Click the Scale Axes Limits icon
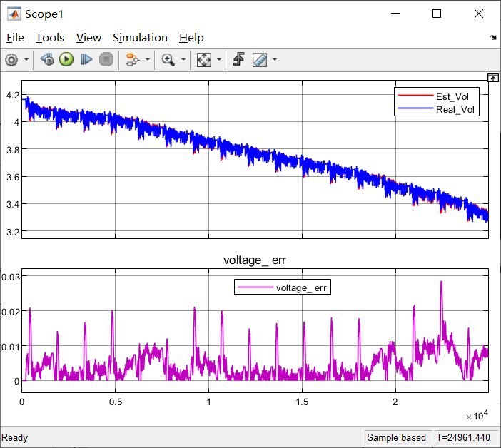Screen dimensions: 501x448 point(204,60)
